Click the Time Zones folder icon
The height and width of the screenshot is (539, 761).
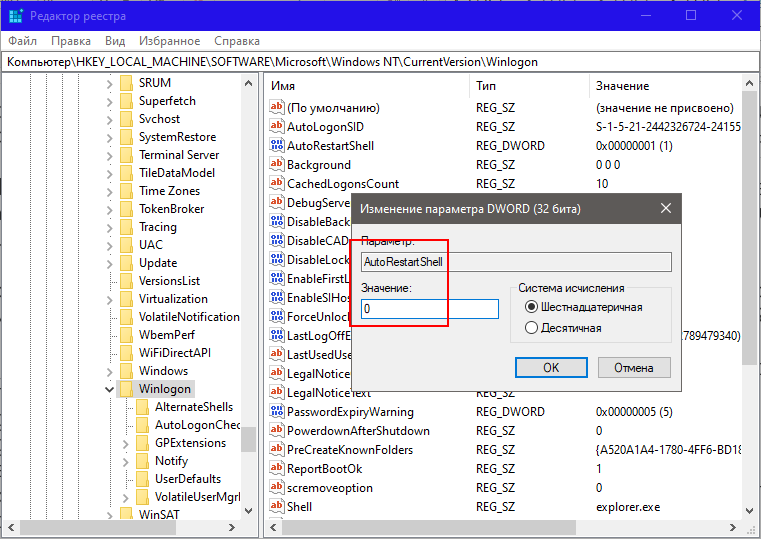tap(126, 191)
